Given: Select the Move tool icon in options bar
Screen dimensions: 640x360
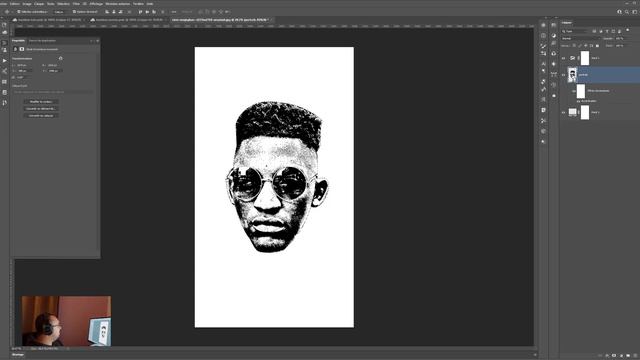Looking at the screenshot, I should (7, 11).
